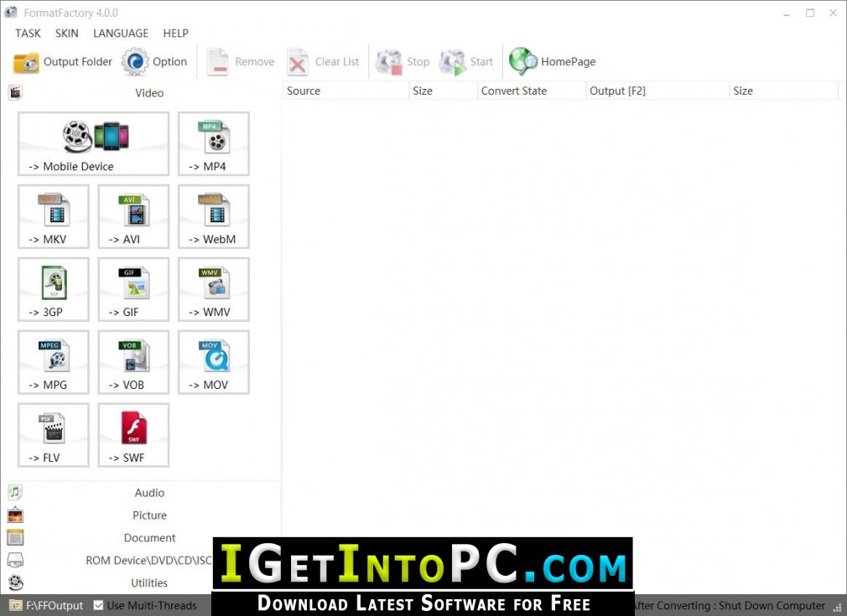The height and width of the screenshot is (616, 847).
Task: Open the Output Folder
Action: 63,62
